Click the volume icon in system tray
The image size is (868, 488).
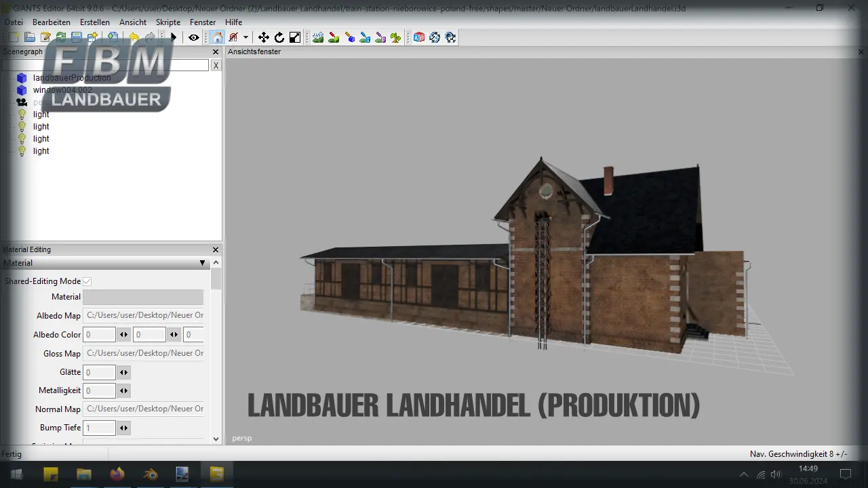(776, 474)
